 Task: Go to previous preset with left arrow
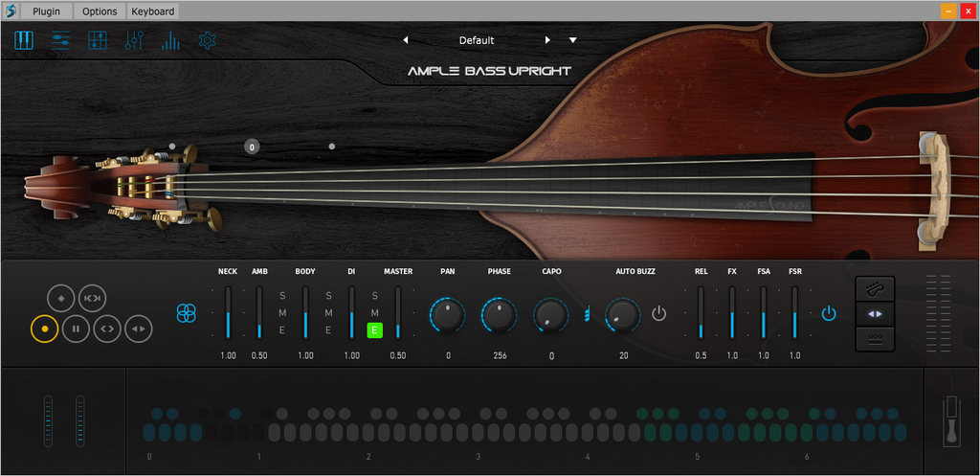[406, 40]
